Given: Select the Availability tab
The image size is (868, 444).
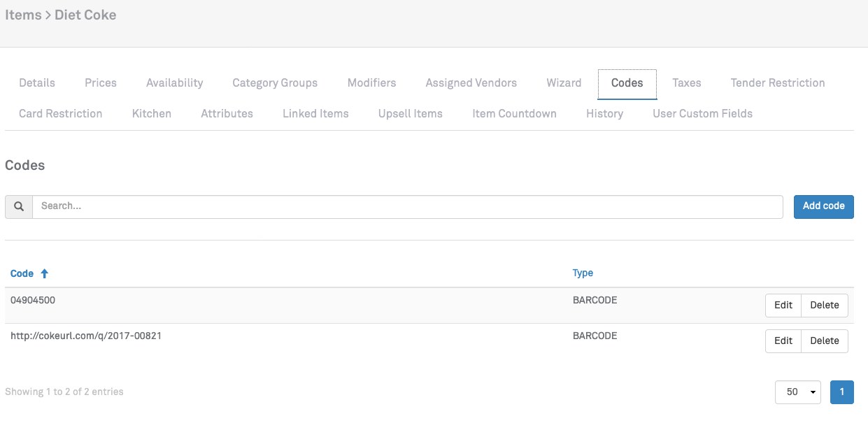Looking at the screenshot, I should [174, 83].
